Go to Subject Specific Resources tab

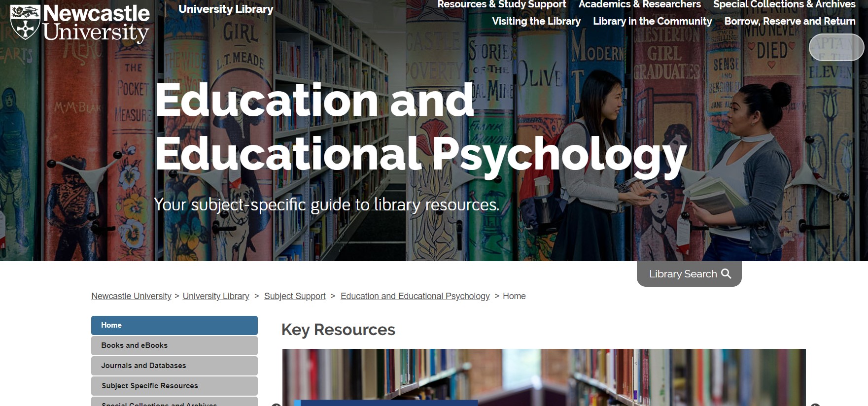tap(174, 386)
